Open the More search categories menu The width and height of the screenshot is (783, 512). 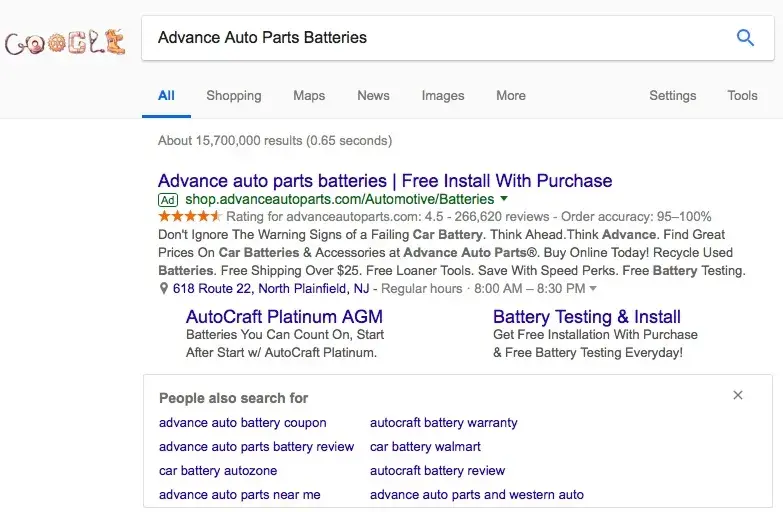[510, 95]
